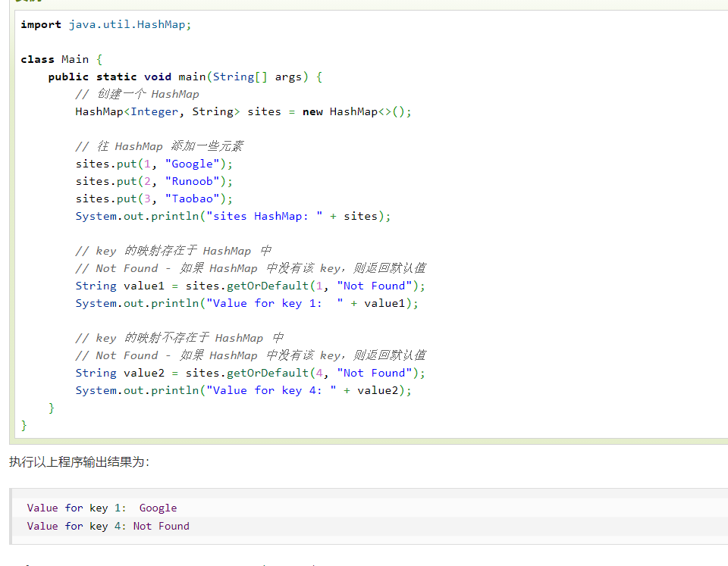The image size is (728, 566).
Task: Click the output 'Value for key 4: Not Found'
Action: 108,526
